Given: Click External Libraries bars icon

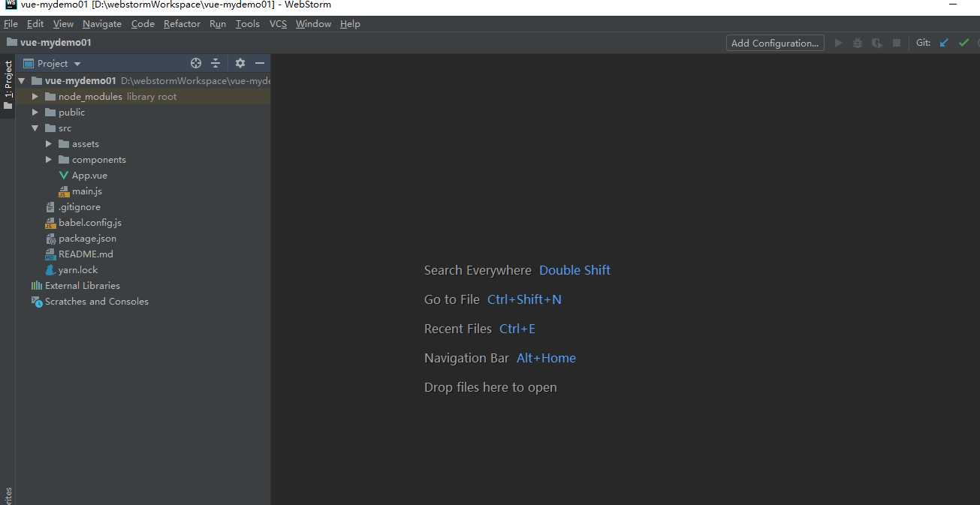Looking at the screenshot, I should [37, 286].
